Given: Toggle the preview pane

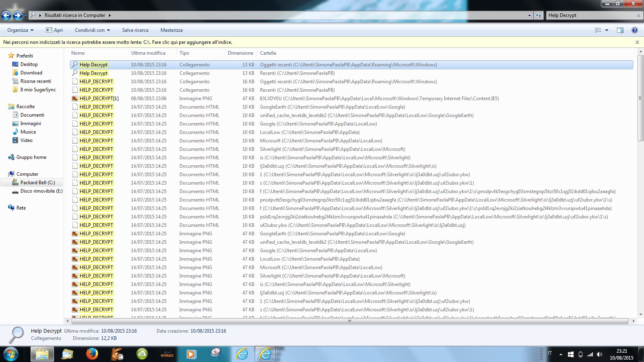Looking at the screenshot, I should pyautogui.click(x=620, y=30).
